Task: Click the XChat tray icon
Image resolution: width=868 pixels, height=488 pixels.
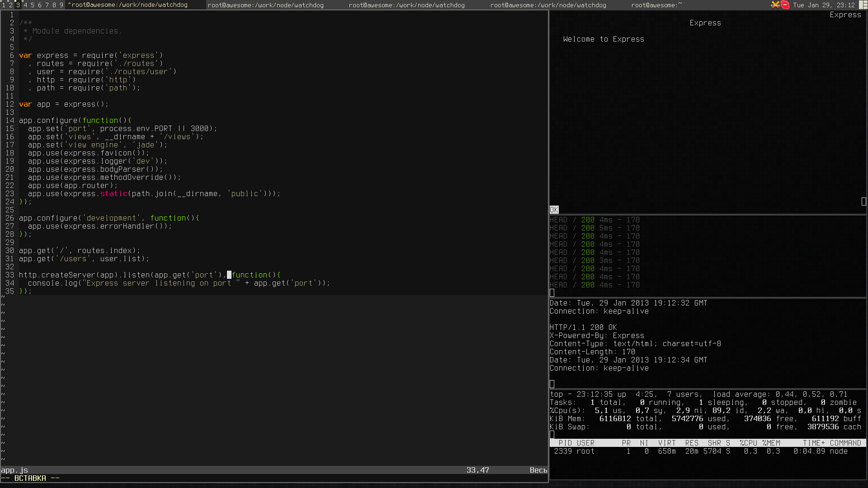Action: point(775,5)
